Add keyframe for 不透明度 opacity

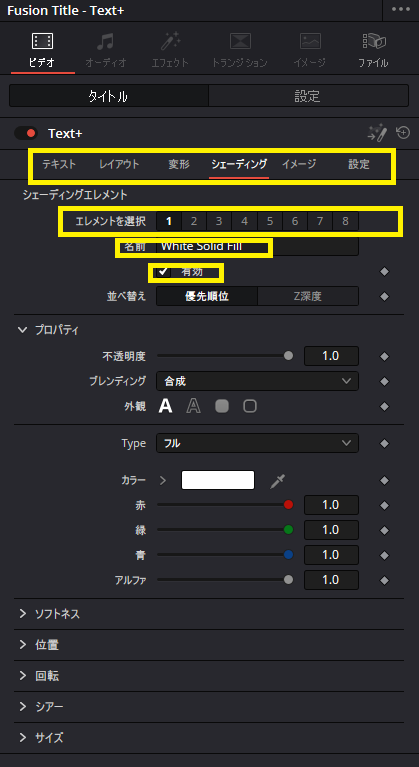click(x=385, y=357)
